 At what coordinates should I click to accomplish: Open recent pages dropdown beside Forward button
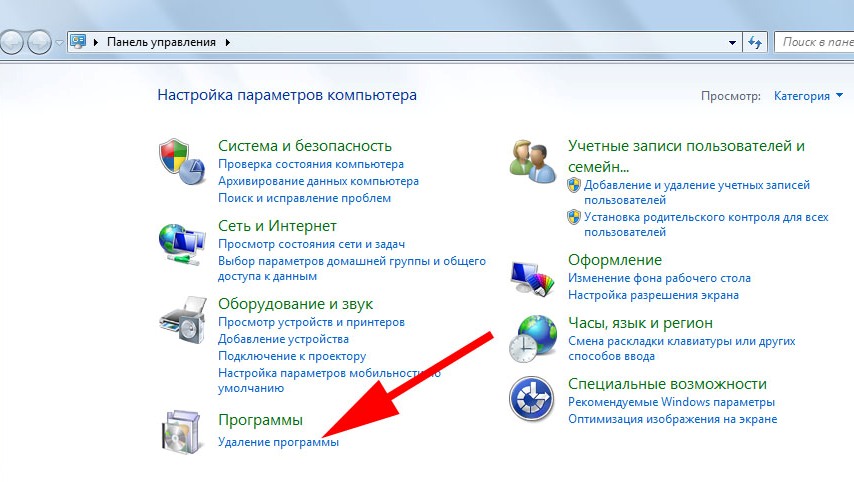click(59, 42)
